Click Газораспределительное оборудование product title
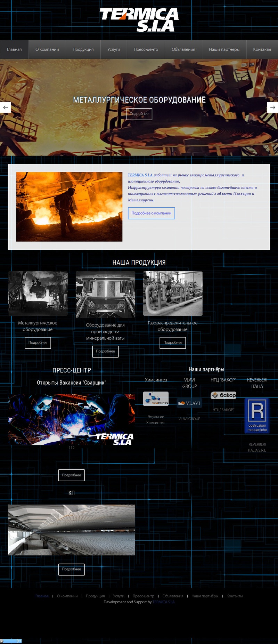The width and height of the screenshot is (278, 644). point(173,326)
